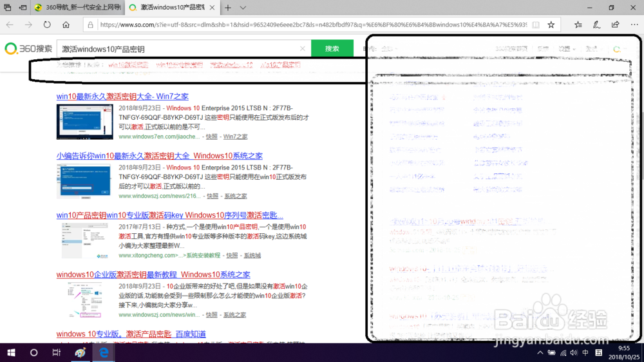The width and height of the screenshot is (644, 362).
Task: Open result win10产品密钥win10专业版激活码key
Action: click(169, 215)
